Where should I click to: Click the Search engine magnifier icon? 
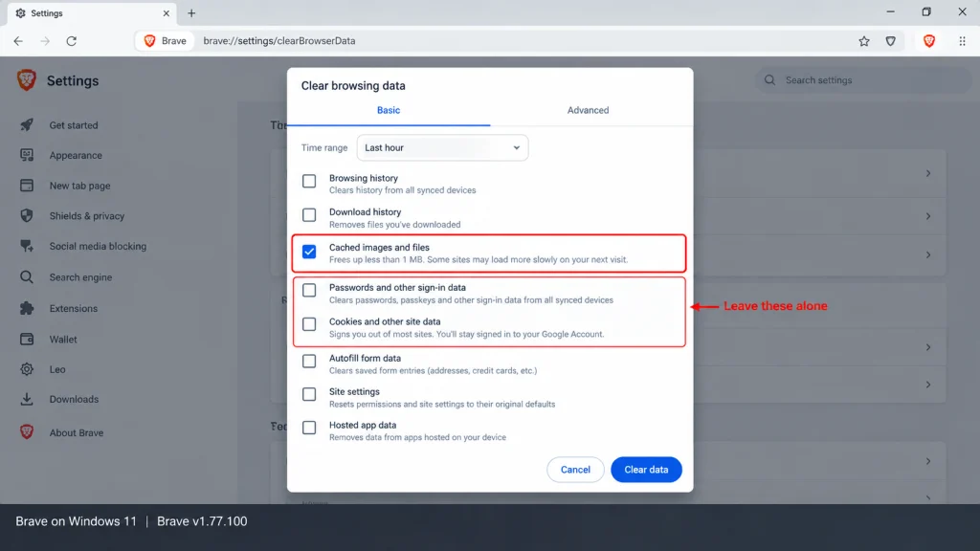click(x=26, y=276)
